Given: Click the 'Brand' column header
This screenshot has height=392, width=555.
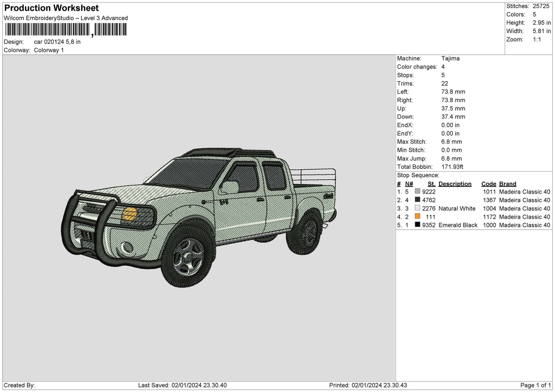Looking at the screenshot, I should click(508, 184).
